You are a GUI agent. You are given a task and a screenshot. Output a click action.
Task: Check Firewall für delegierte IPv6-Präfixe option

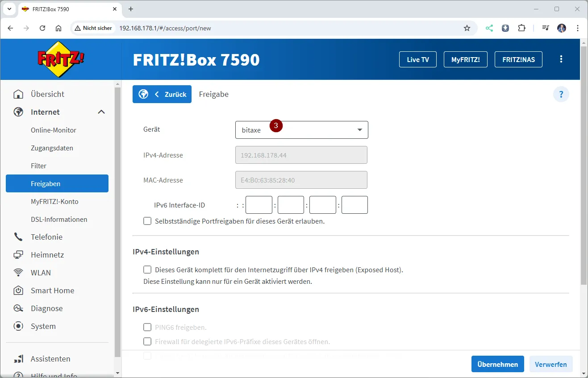click(x=147, y=341)
